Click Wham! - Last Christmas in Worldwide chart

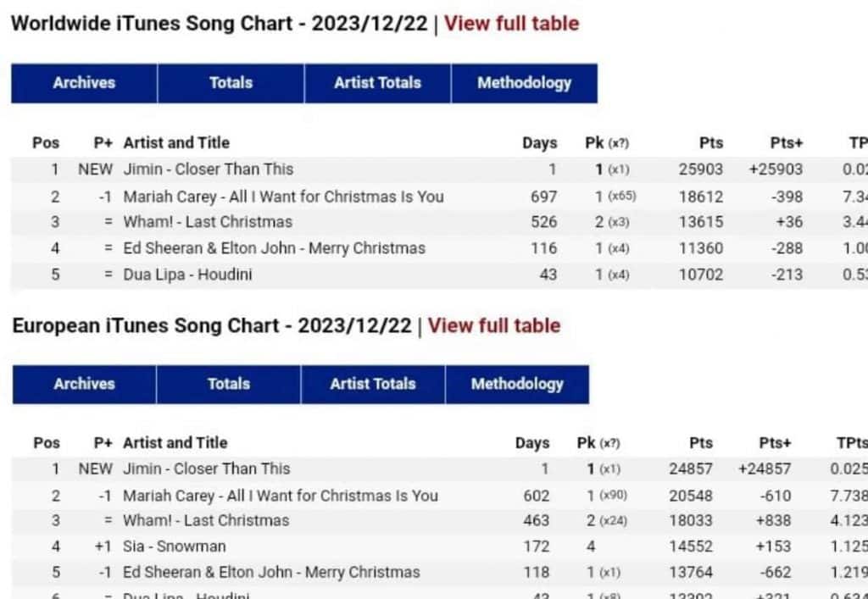point(208,222)
